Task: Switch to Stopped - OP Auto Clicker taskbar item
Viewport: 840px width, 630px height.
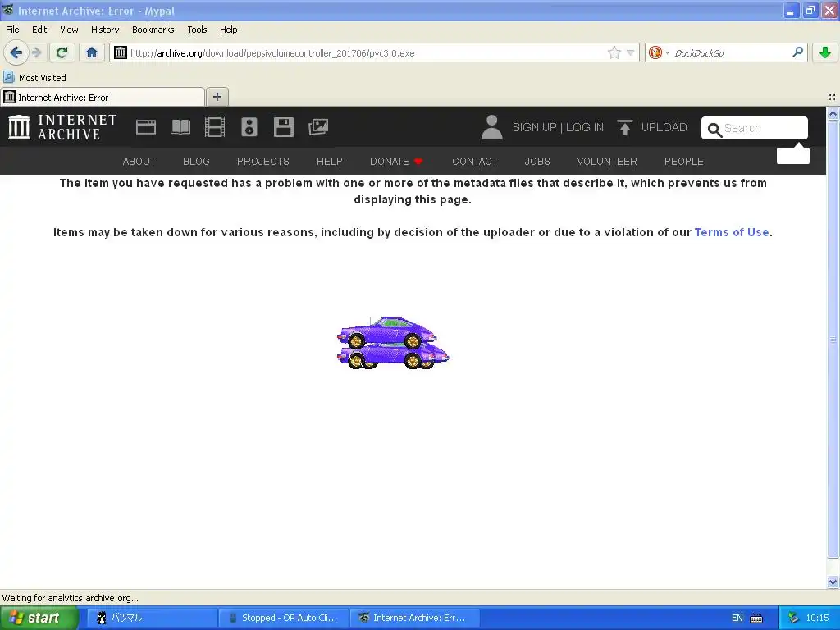Action: coord(284,618)
